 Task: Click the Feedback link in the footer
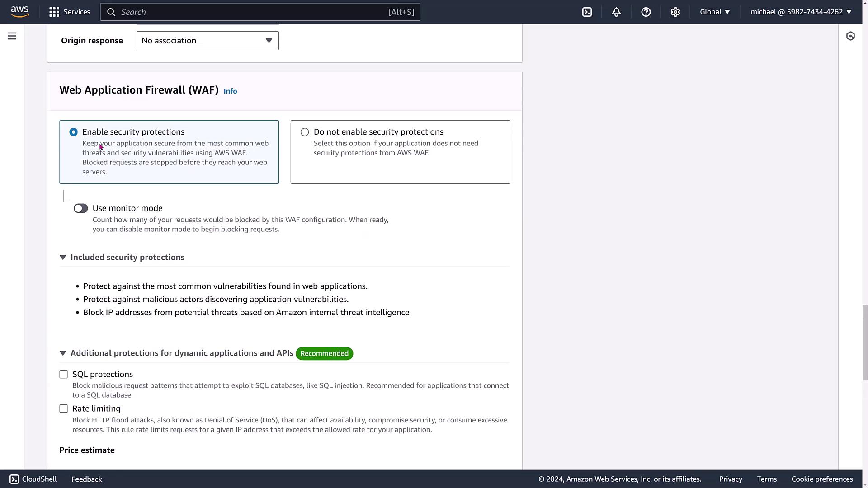pos(87,479)
